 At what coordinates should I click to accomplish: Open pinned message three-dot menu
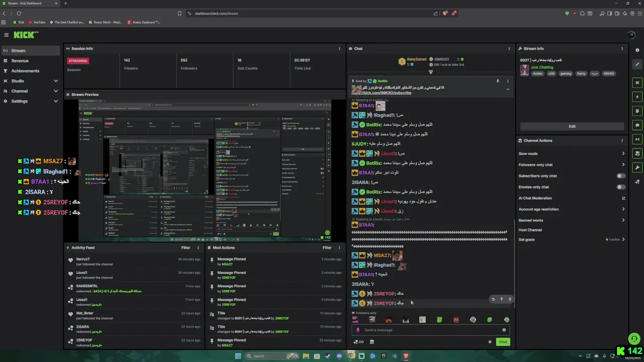(508, 81)
